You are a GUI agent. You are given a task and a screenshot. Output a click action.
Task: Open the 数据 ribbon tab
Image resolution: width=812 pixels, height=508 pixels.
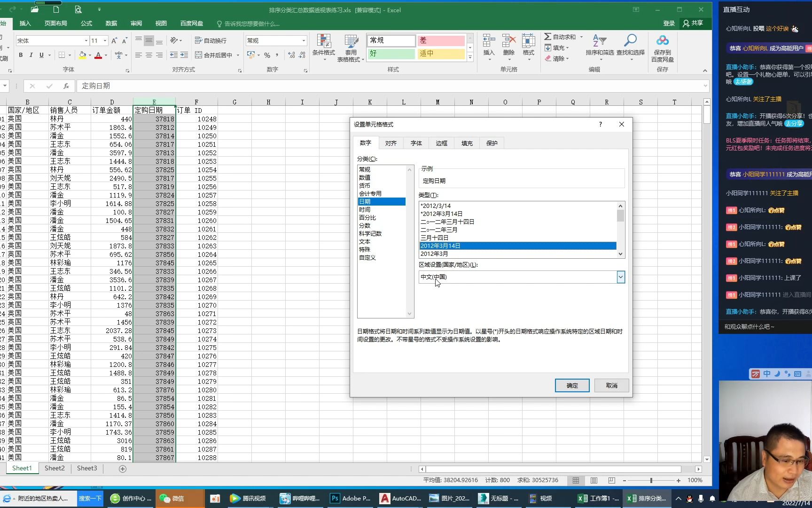coord(111,23)
